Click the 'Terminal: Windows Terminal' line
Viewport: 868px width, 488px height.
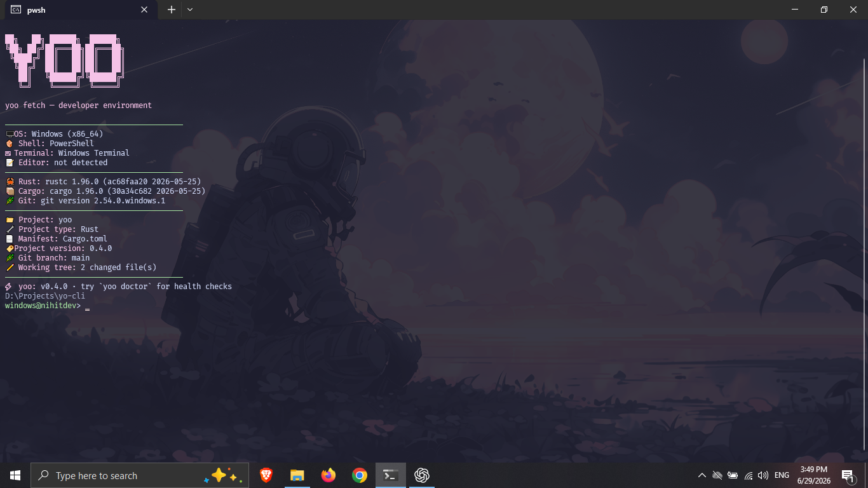coord(67,153)
